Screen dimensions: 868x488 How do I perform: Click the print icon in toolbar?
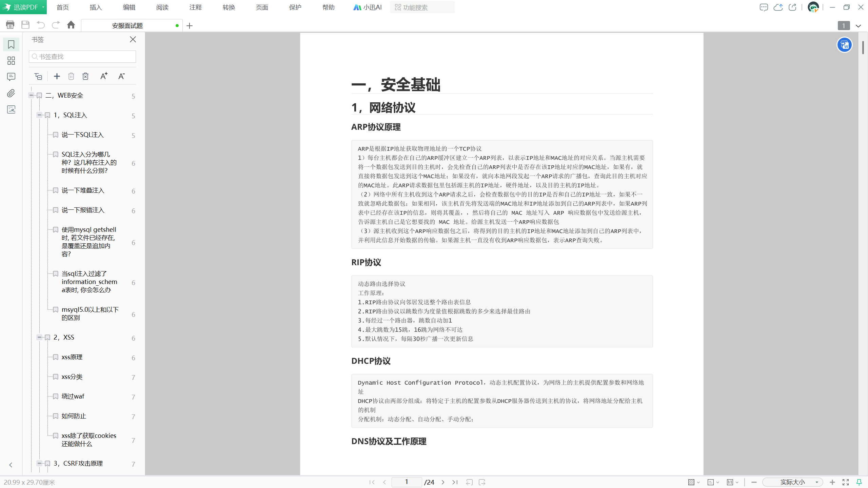point(10,25)
